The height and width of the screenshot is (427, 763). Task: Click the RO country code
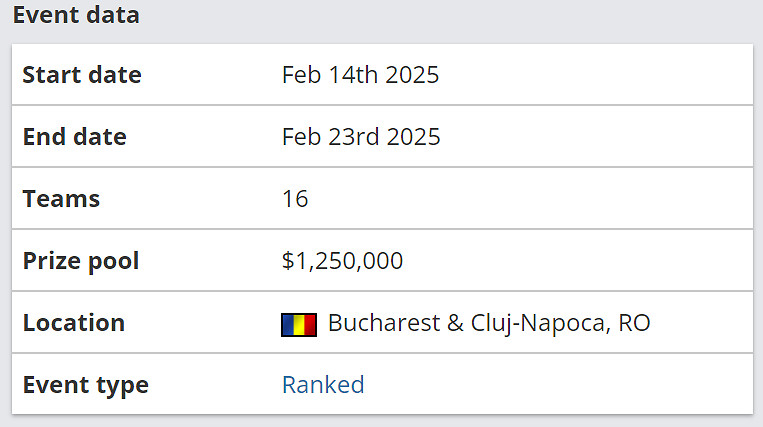pos(634,324)
